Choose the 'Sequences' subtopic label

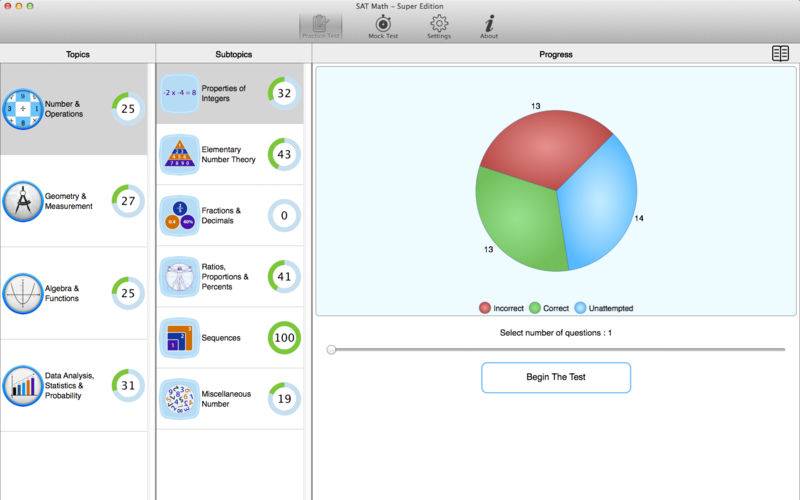(221, 338)
